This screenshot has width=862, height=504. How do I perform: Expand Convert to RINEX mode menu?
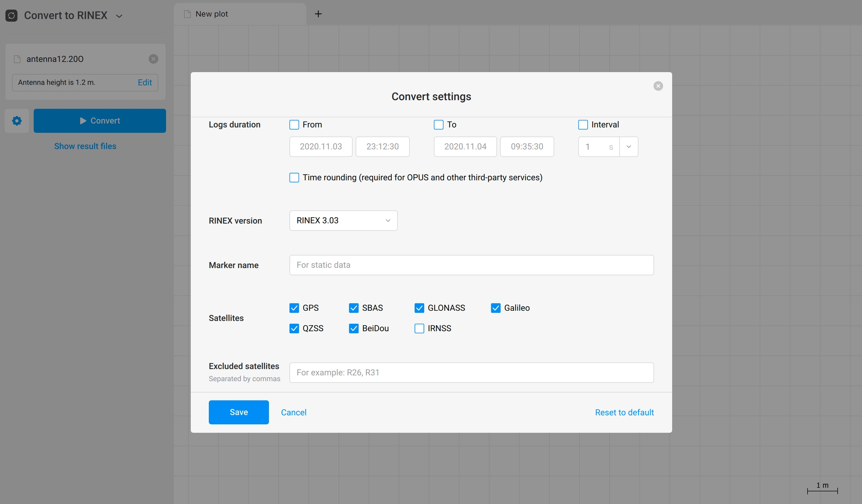119,16
